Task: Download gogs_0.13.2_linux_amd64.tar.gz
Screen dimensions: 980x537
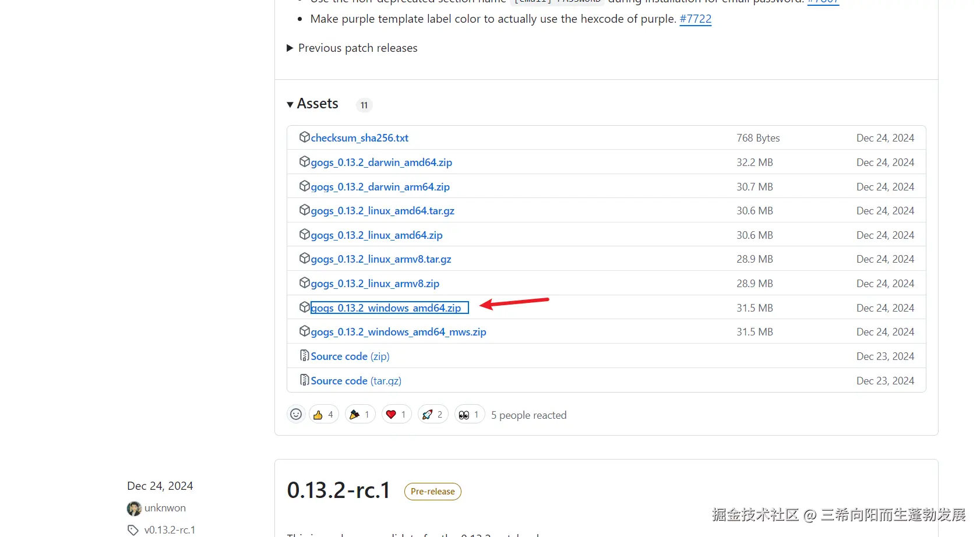Action: tap(383, 211)
